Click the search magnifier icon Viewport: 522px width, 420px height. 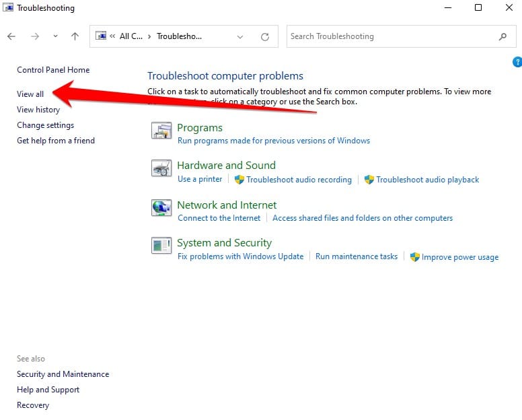(502, 36)
